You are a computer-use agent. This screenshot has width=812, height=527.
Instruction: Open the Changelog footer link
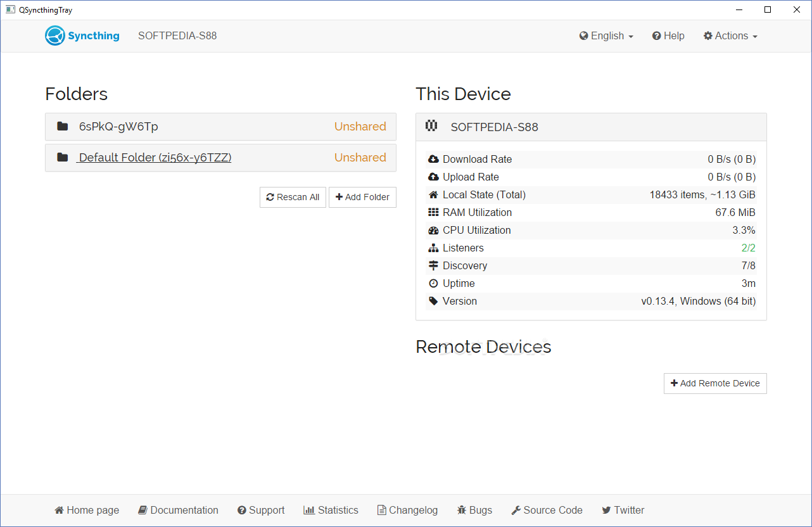pos(407,510)
